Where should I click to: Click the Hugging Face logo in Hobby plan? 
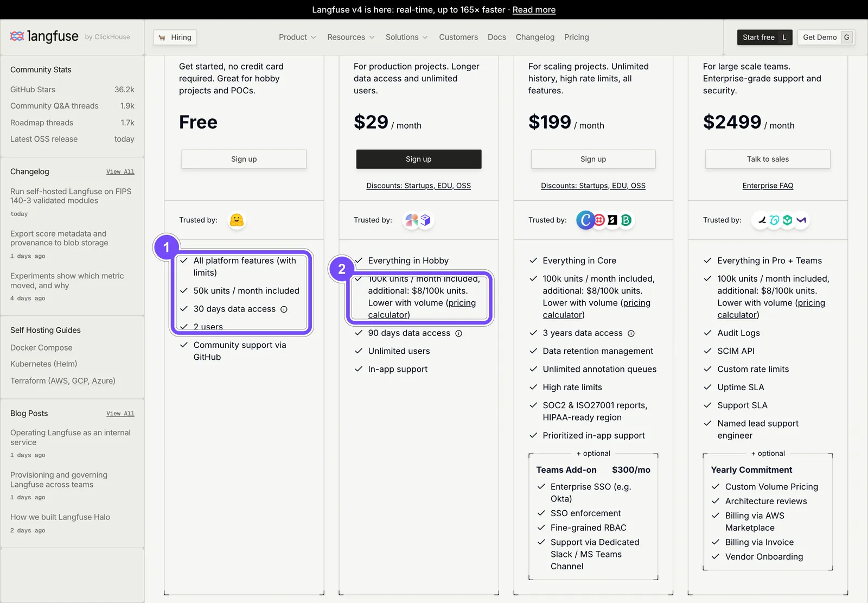(x=237, y=220)
